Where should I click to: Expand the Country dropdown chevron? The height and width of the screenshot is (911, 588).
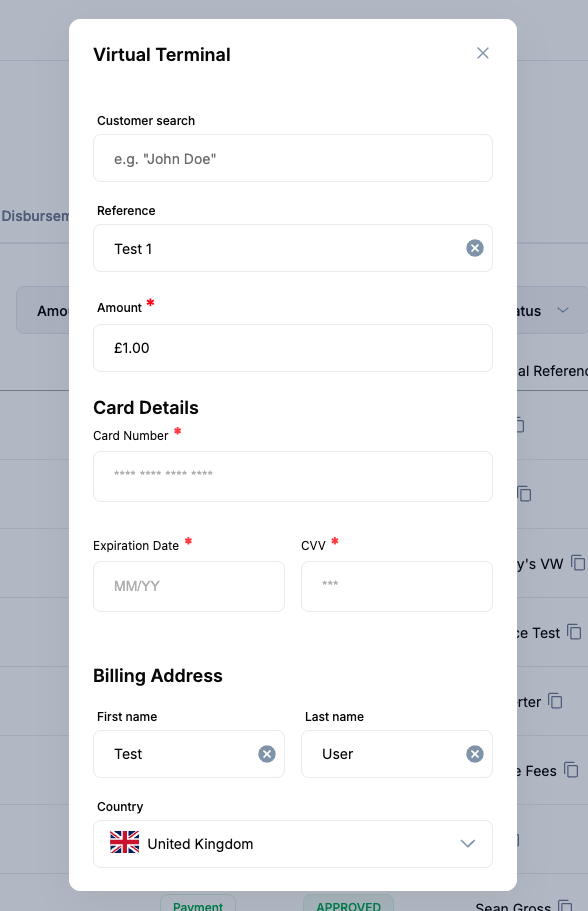point(468,844)
